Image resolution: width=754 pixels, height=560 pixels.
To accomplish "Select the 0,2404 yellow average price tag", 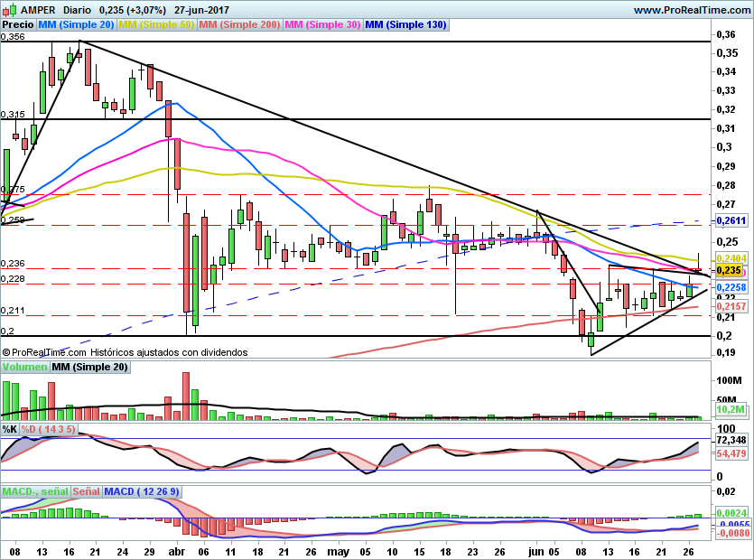I will pos(731,258).
